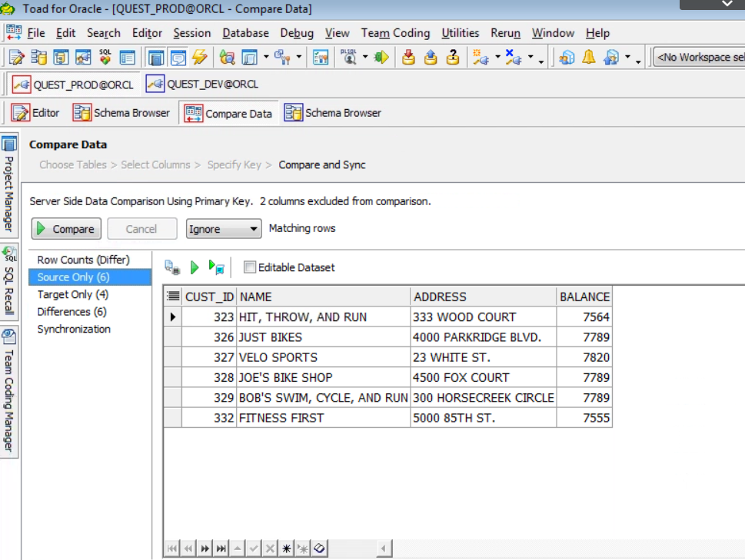Switch to QUEST_DEV@ORCL connection tab

click(x=202, y=84)
